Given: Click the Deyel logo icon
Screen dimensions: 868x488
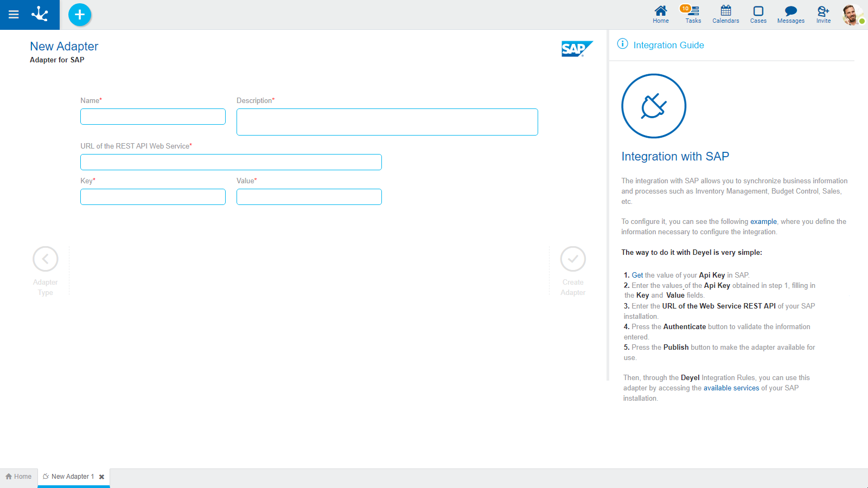Looking at the screenshot, I should [40, 15].
